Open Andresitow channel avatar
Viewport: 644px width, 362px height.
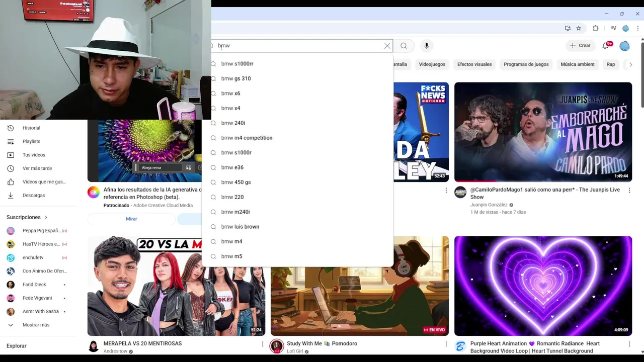94,346
